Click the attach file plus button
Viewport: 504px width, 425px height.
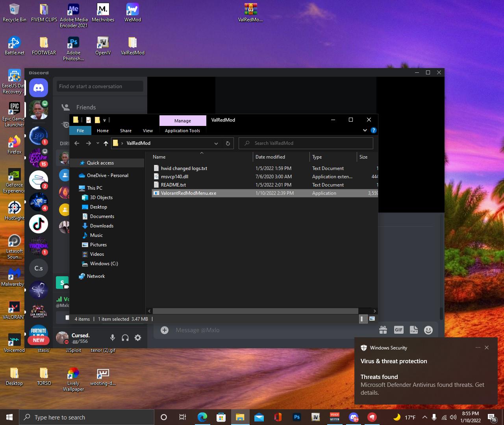(165, 330)
